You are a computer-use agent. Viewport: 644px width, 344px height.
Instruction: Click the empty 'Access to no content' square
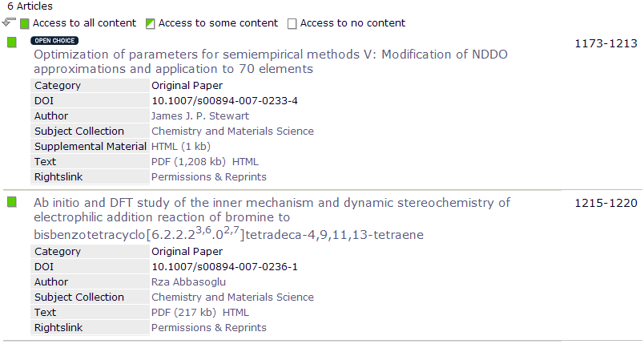[x=292, y=24]
